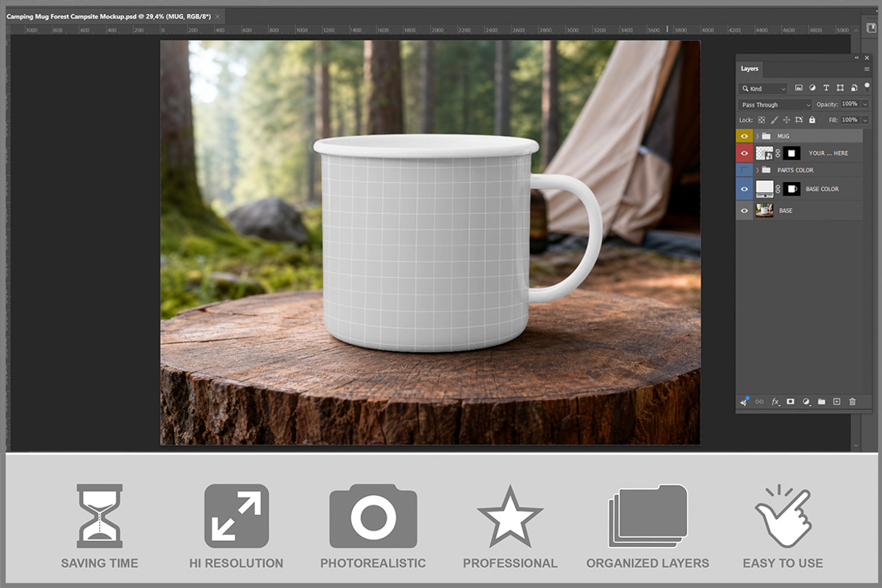This screenshot has width=882, height=588.
Task: Click the Fill 100% value field
Action: [850, 120]
